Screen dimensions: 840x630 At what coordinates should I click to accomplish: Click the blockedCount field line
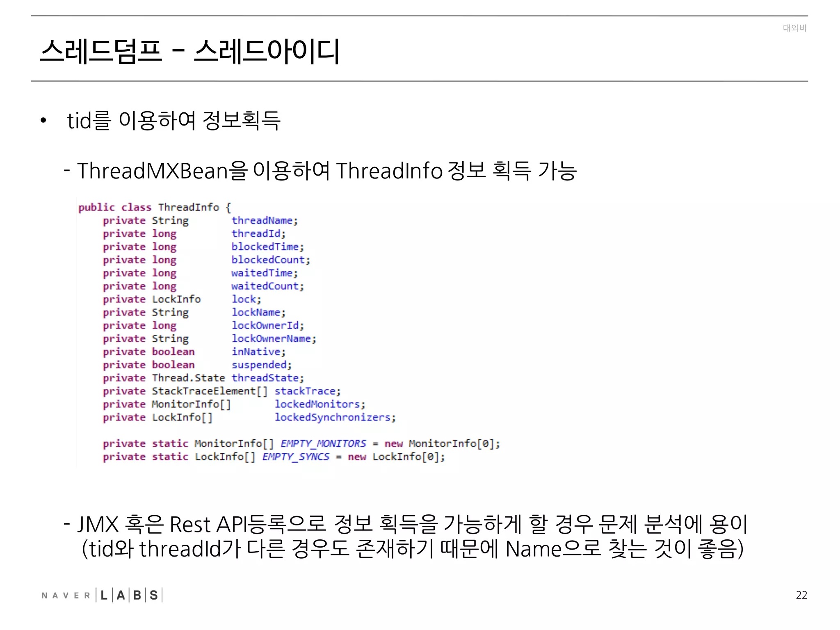[x=206, y=260]
